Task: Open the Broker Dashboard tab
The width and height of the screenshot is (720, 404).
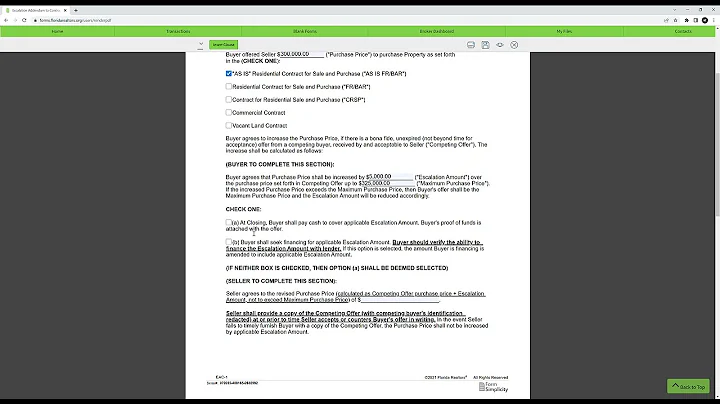Action: (437, 31)
